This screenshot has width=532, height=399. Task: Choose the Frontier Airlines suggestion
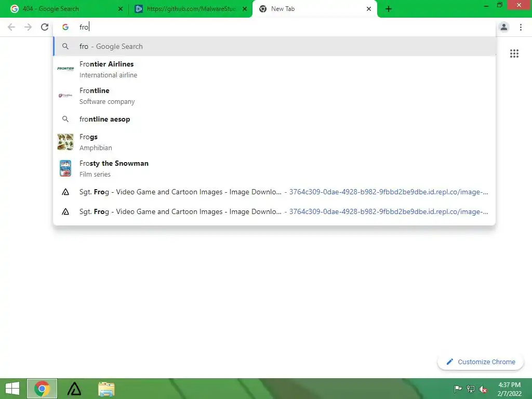274,69
